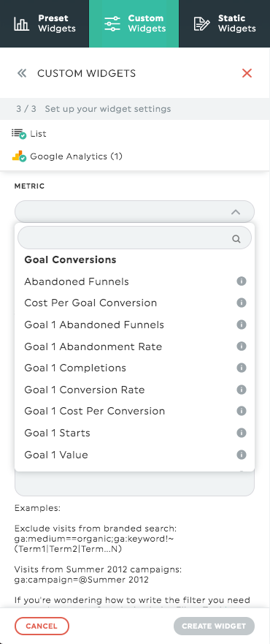Screen dimensions: 270x644
Task: Click the Cancel button
Action: 42,626
